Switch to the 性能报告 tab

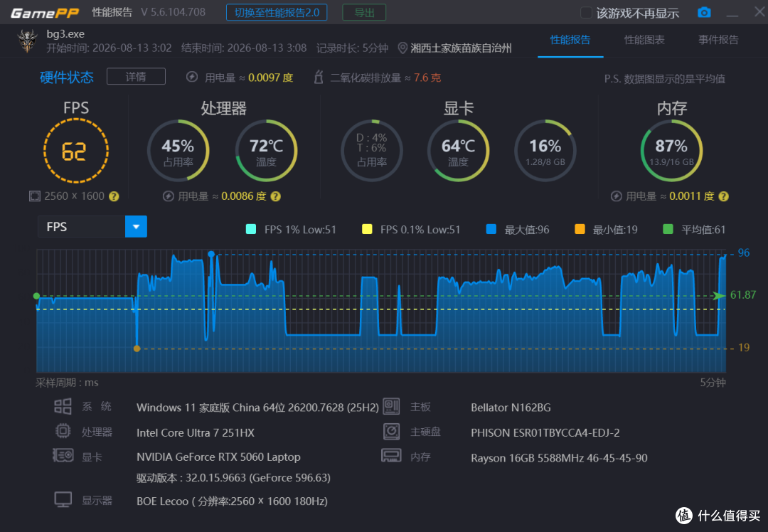[x=570, y=40]
